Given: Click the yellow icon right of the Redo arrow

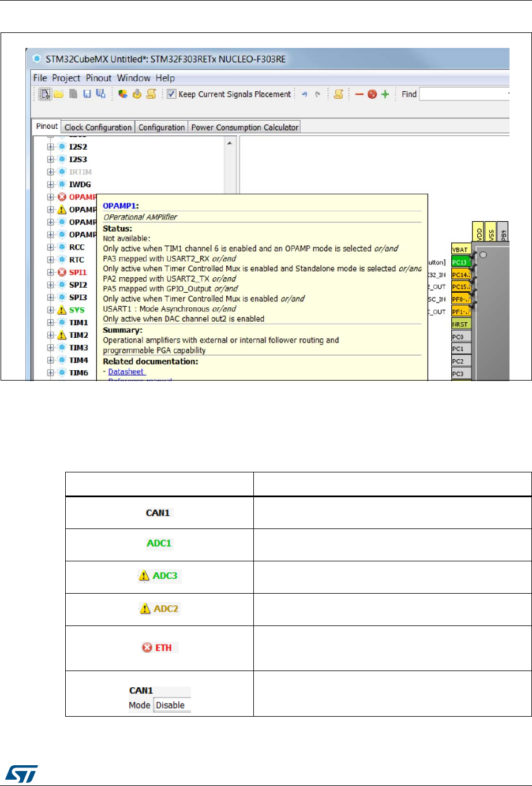Looking at the screenshot, I should 339,94.
